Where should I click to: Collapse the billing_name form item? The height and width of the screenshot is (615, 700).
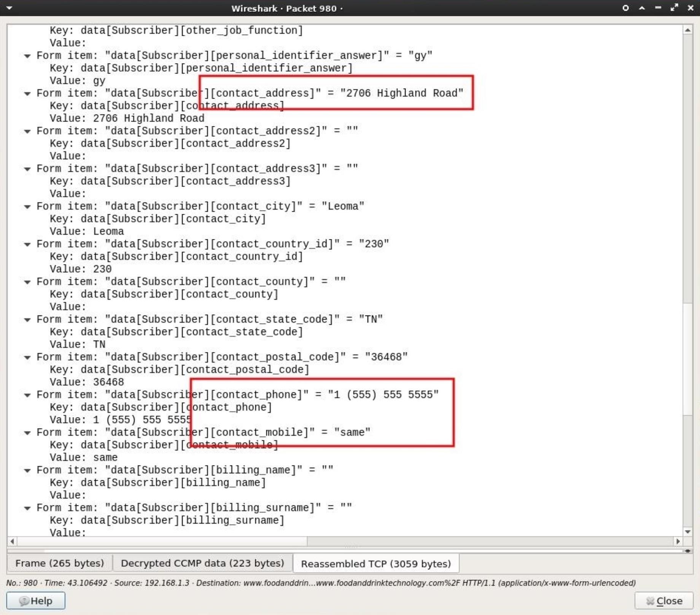coord(27,470)
